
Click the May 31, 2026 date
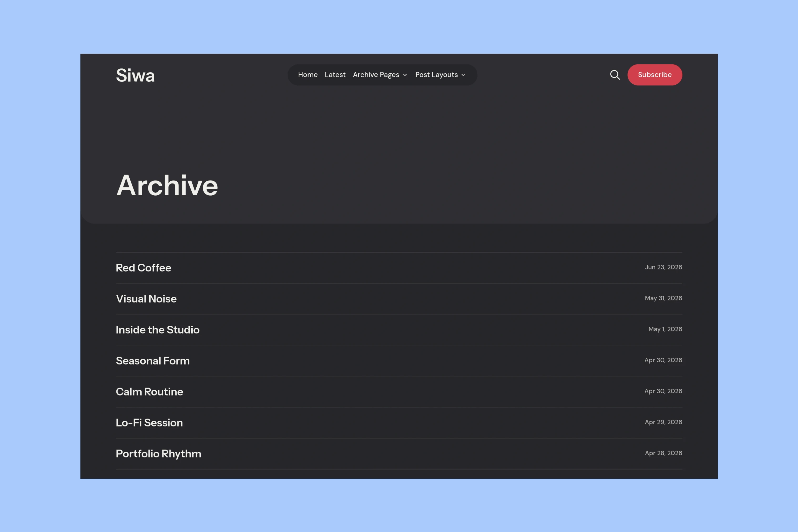tap(663, 298)
